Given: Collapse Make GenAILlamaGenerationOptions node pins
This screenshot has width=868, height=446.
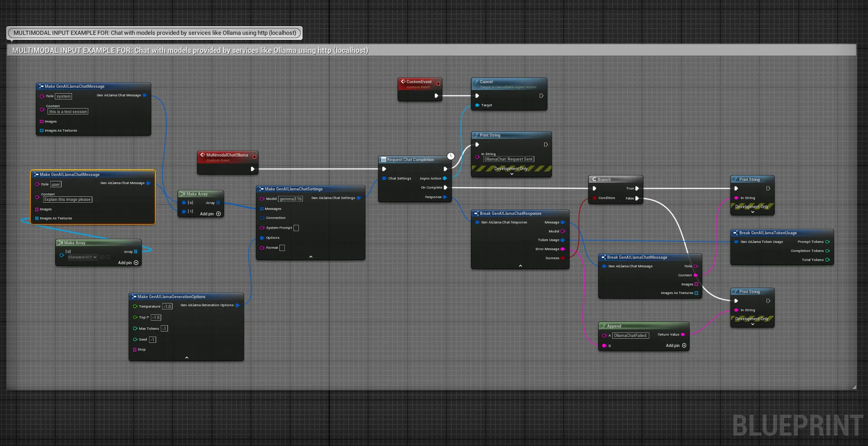Looking at the screenshot, I should [x=187, y=358].
